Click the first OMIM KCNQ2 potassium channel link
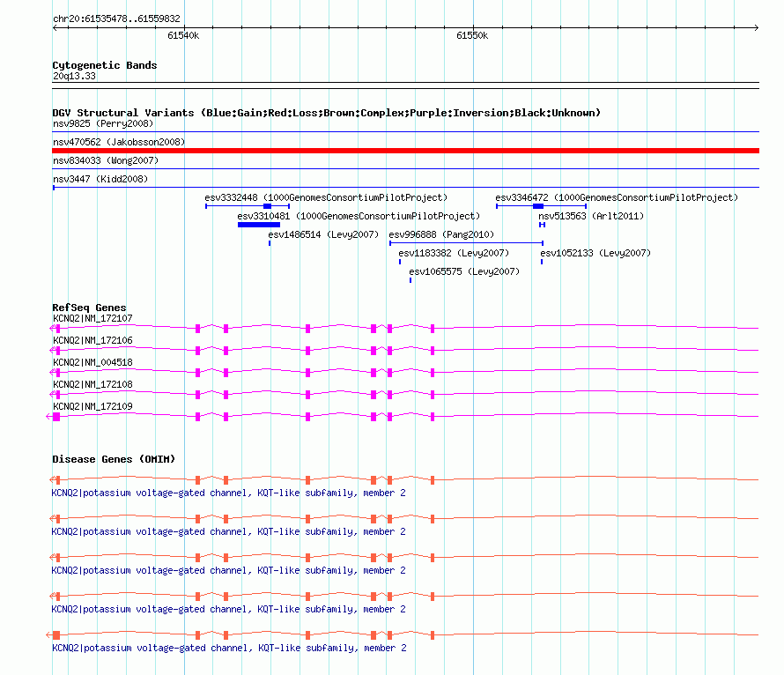Viewport: 784px width, 675px height. (x=228, y=493)
